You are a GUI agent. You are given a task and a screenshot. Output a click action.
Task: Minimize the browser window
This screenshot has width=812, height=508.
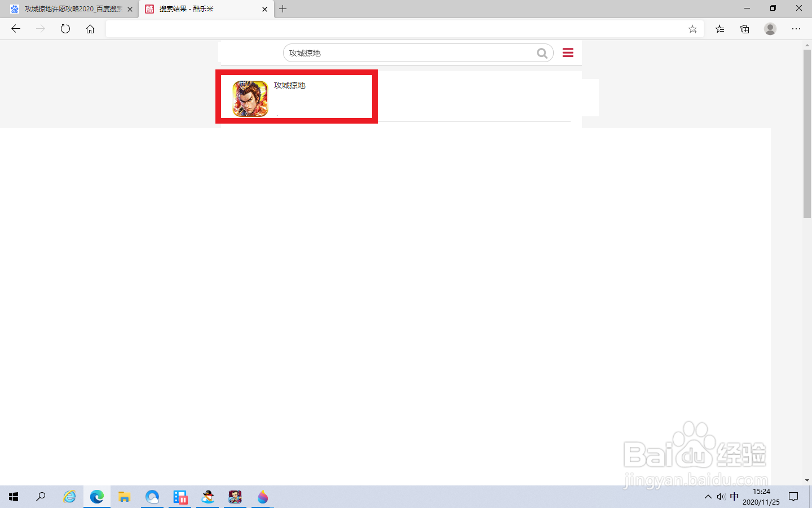[747, 8]
